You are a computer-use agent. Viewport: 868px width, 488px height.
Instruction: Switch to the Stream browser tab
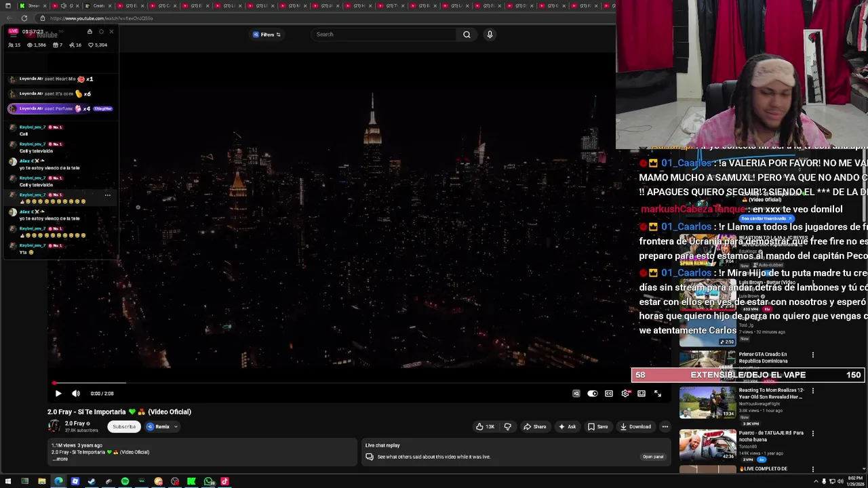point(33,6)
